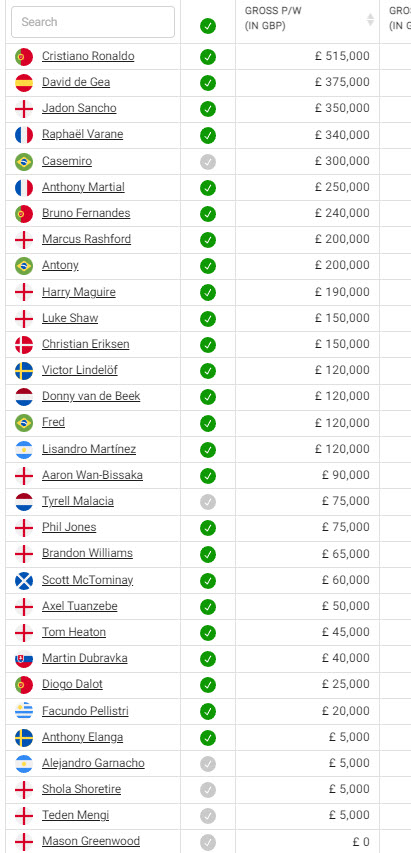
Task: Toggle the grey checkmark in Casemiro's row
Action: coord(208,162)
